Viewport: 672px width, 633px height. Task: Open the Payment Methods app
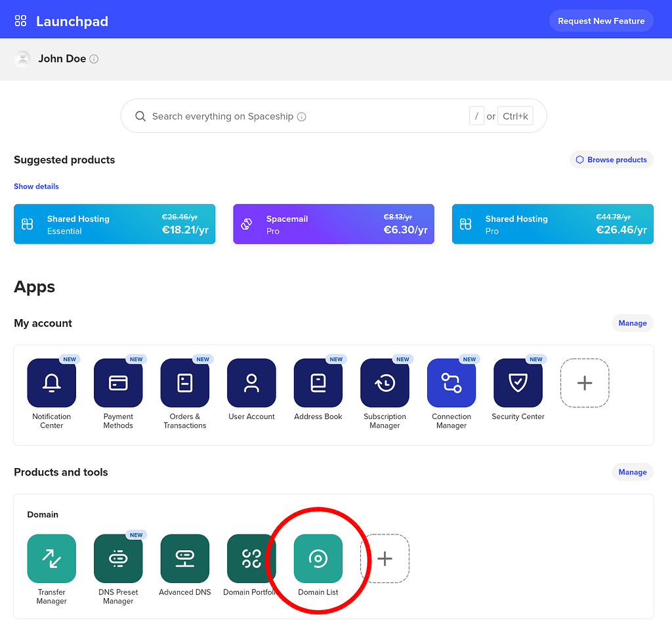[x=118, y=383]
